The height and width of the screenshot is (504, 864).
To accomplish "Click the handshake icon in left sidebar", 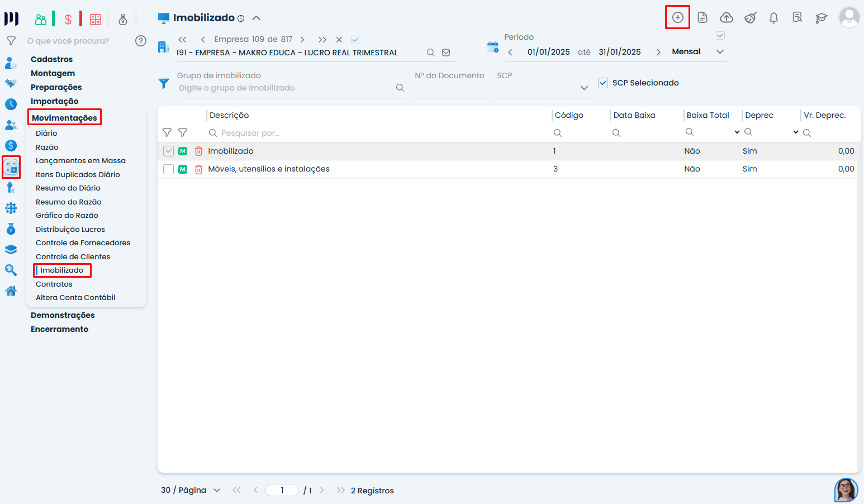I will pos(11,83).
